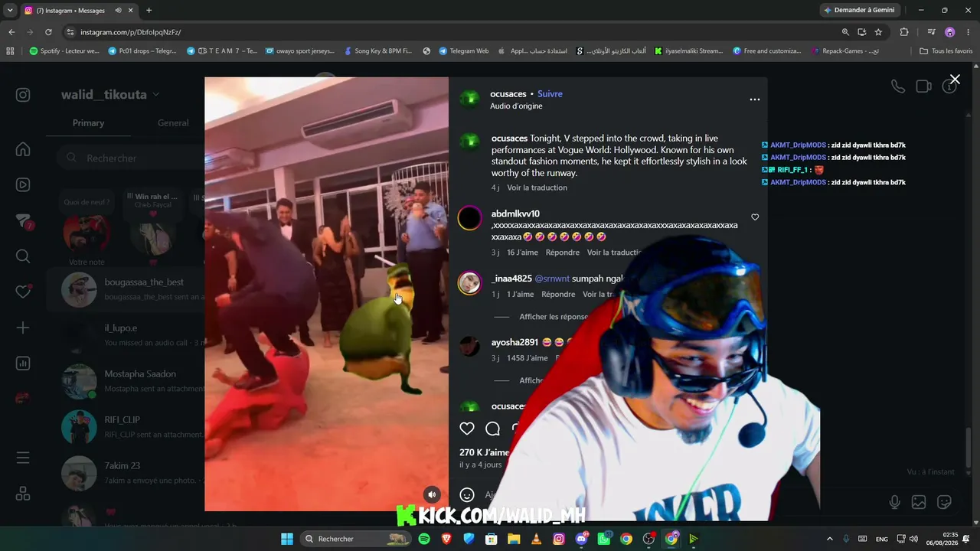Open Instagram search from the sidebar
The width and height of the screenshot is (980, 551).
click(x=23, y=256)
